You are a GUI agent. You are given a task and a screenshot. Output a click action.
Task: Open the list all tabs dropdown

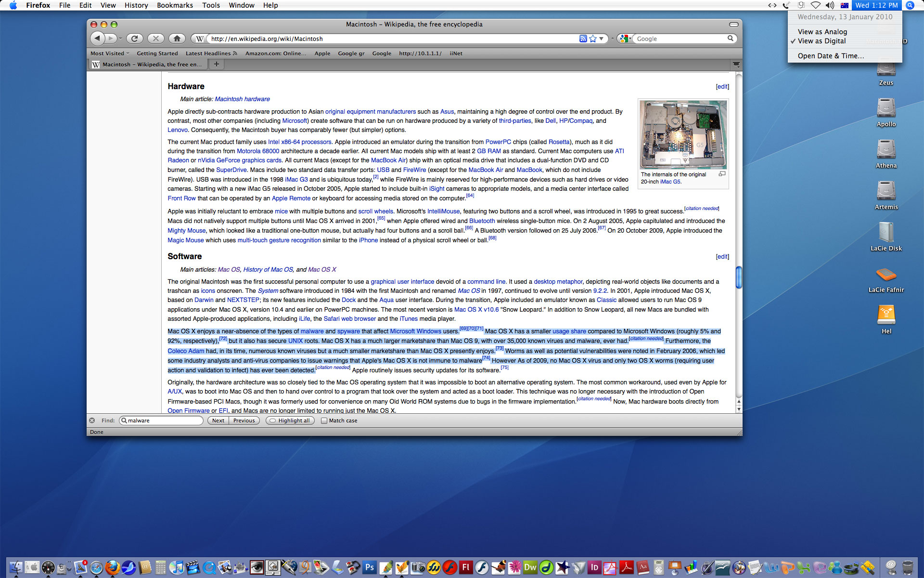pyautogui.click(x=736, y=64)
